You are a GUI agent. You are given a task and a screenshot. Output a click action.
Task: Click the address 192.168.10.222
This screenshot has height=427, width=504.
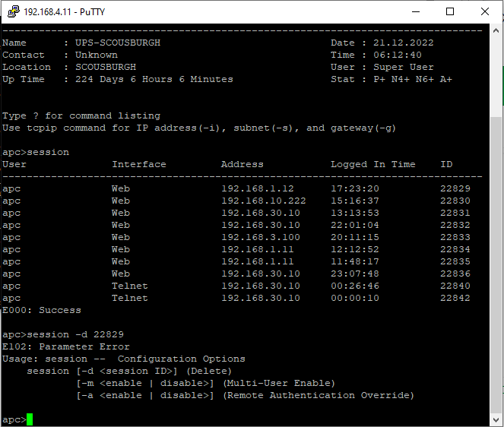260,201
